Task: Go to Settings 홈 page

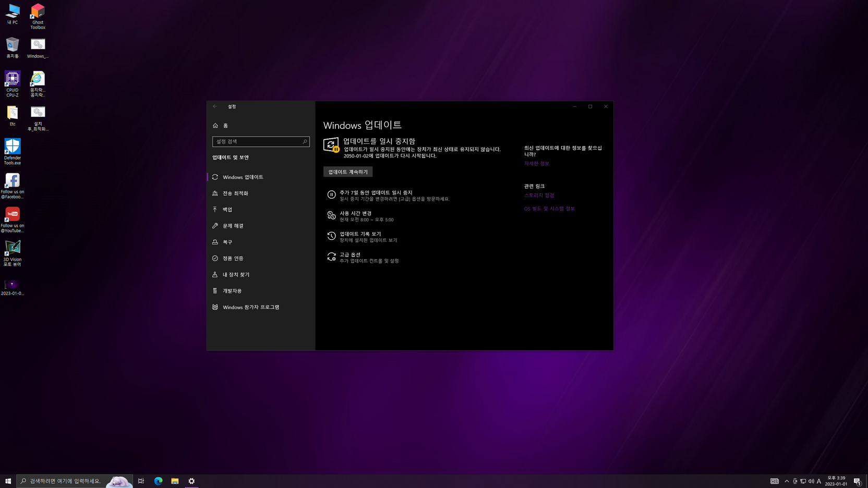Action: tap(261, 126)
